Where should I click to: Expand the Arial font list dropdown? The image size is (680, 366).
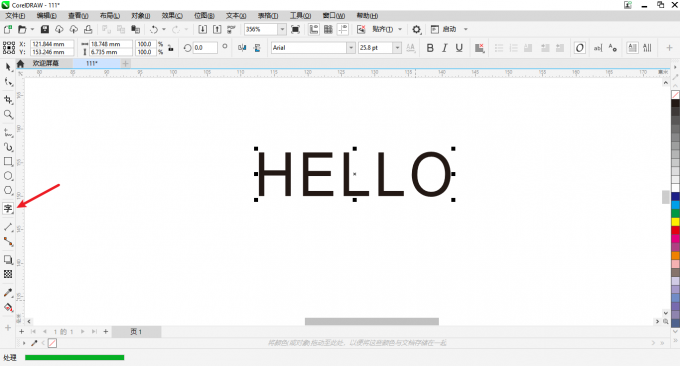coord(351,48)
